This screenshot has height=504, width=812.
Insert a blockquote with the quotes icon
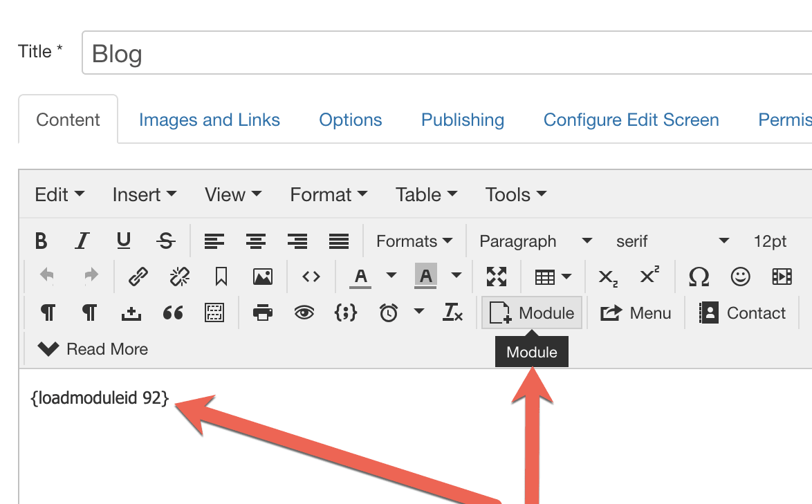point(173,313)
